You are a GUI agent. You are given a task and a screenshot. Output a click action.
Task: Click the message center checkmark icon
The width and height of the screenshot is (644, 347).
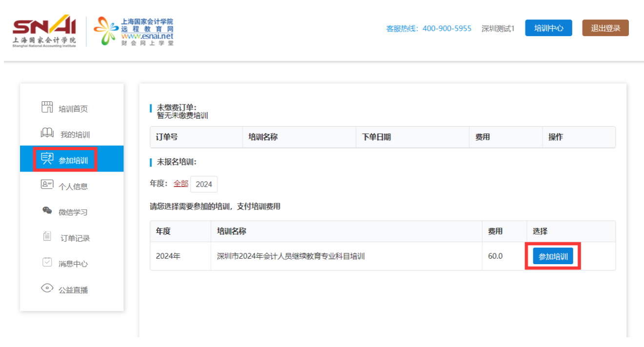pyautogui.click(x=47, y=263)
